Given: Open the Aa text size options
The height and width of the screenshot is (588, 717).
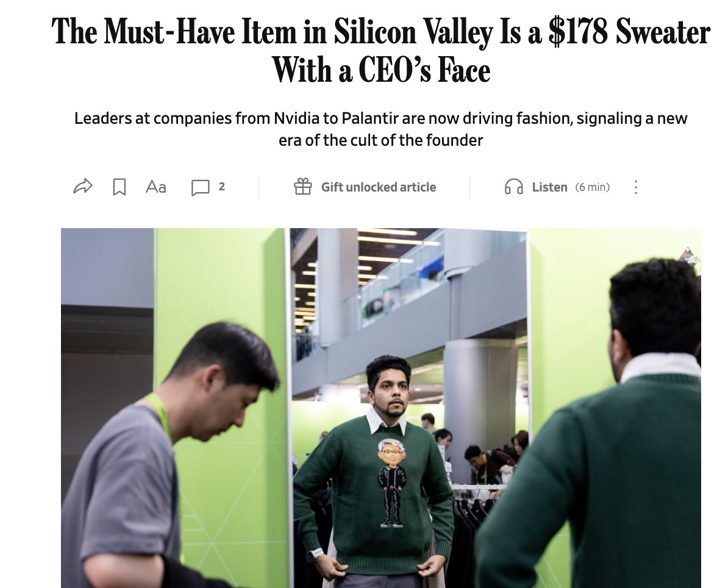Looking at the screenshot, I should click(x=156, y=187).
